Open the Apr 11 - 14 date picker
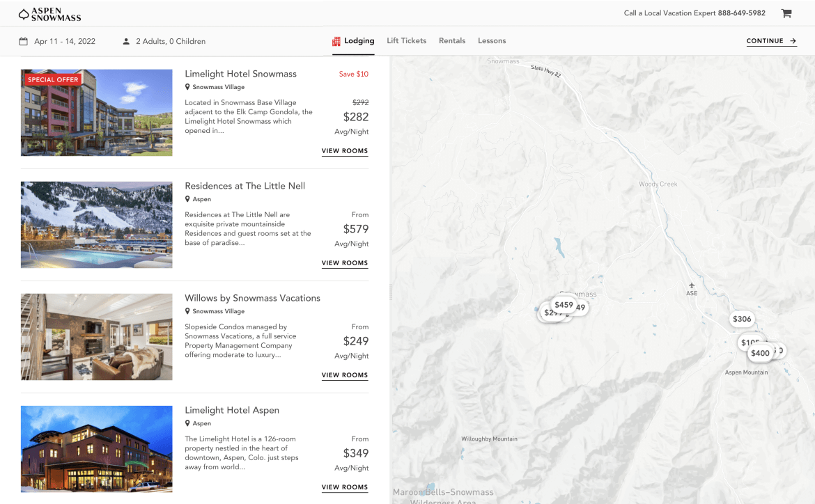The width and height of the screenshot is (815, 504). coord(65,42)
